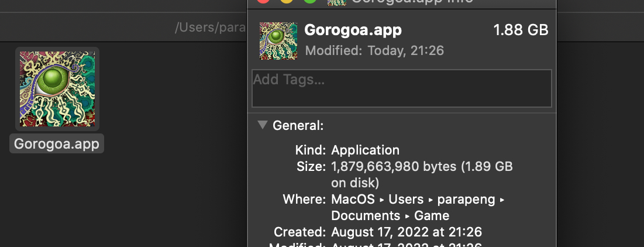Click the 1.88 GB size in the header

521,30
